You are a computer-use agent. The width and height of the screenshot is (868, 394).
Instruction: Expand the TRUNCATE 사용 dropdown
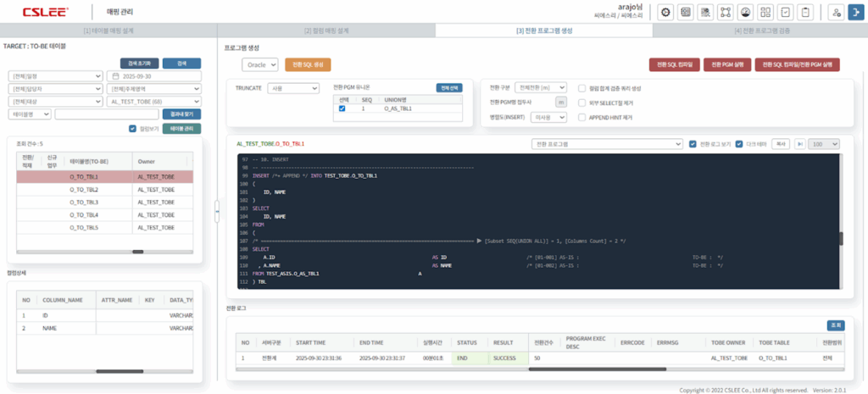[x=287, y=87]
